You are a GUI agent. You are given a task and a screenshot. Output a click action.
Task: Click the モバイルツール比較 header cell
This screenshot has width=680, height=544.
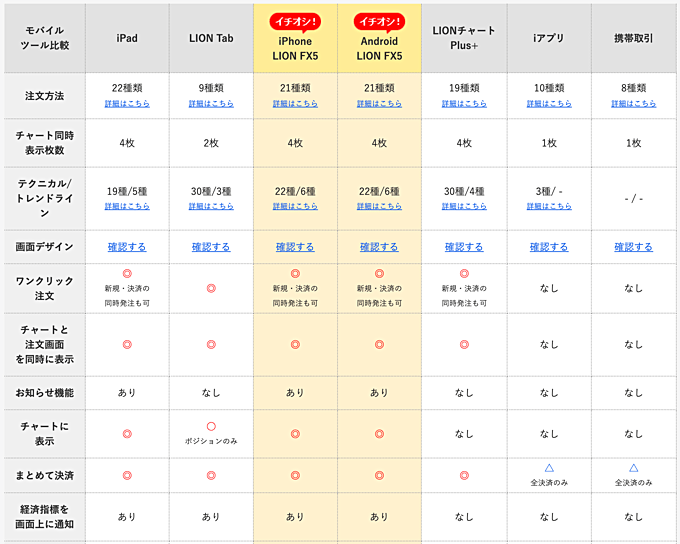(x=45, y=38)
